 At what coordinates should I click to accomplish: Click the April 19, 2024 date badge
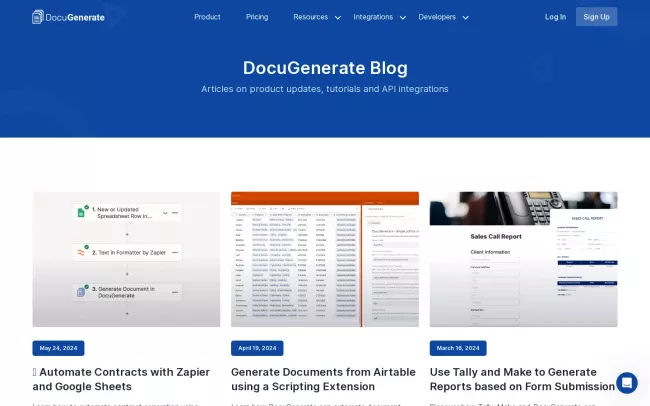pyautogui.click(x=257, y=348)
